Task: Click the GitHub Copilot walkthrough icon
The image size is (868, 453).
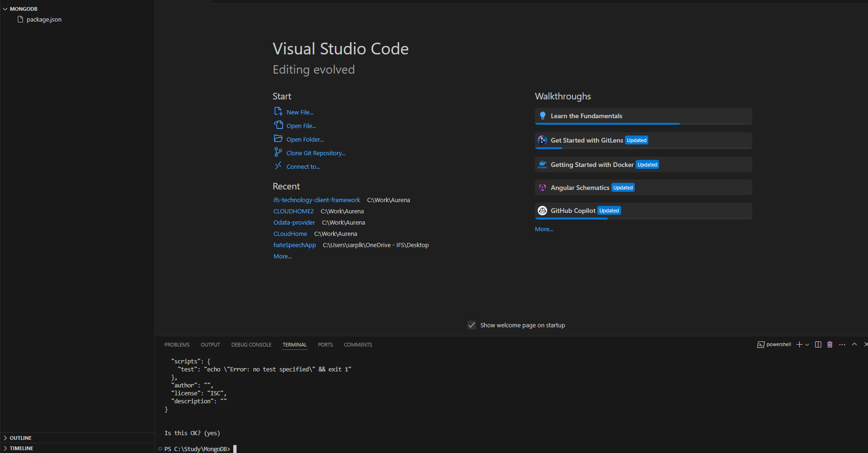Action: tap(542, 211)
